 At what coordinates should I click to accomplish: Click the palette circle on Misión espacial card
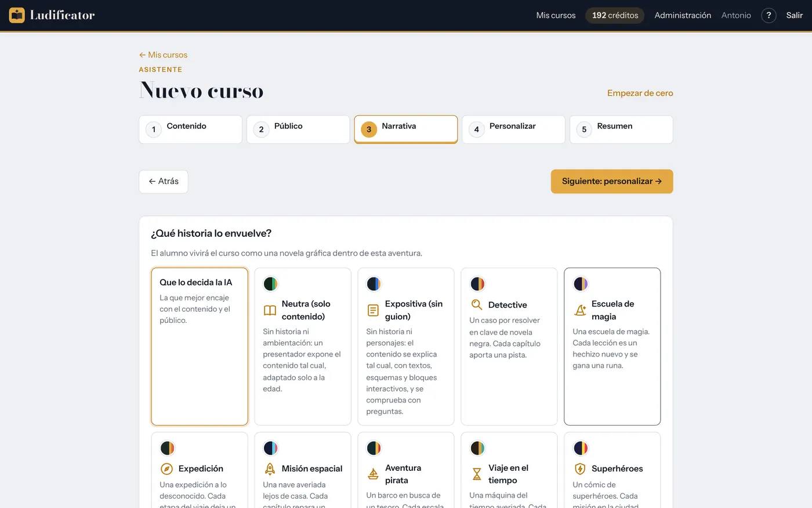tap(271, 448)
